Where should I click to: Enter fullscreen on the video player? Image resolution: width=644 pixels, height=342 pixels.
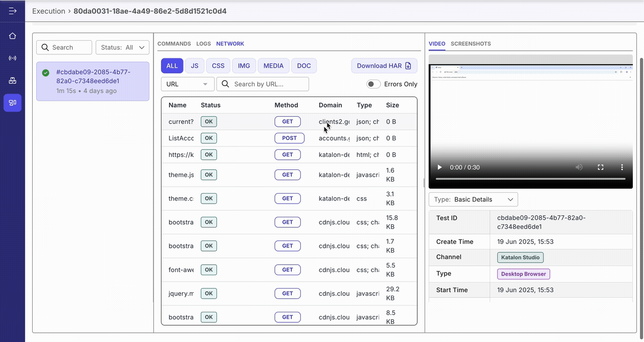click(600, 167)
